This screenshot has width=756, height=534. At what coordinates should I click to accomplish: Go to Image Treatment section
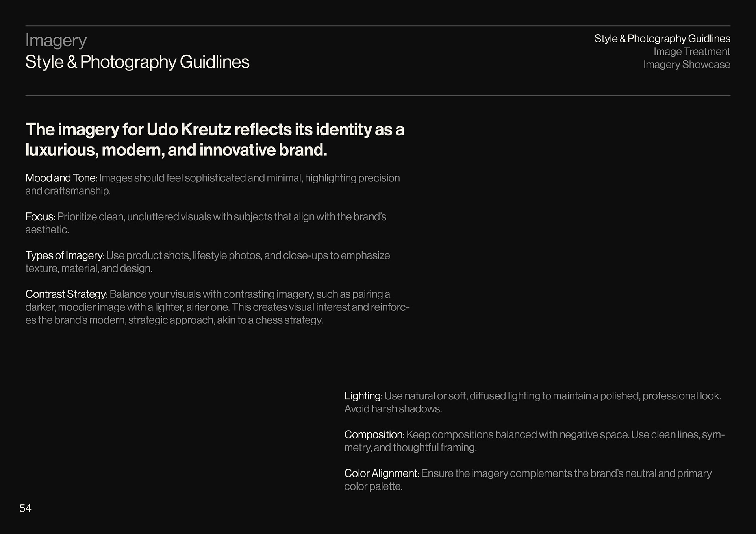point(691,52)
